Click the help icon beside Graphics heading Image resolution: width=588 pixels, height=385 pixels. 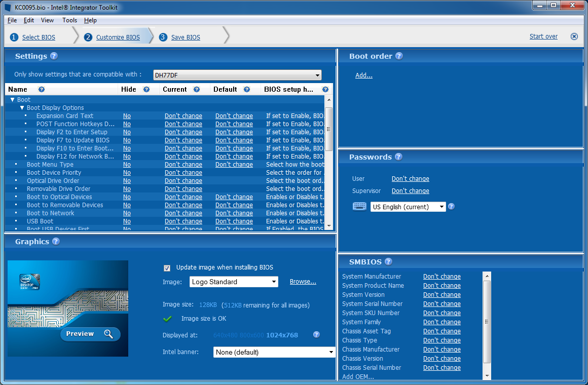pos(56,242)
